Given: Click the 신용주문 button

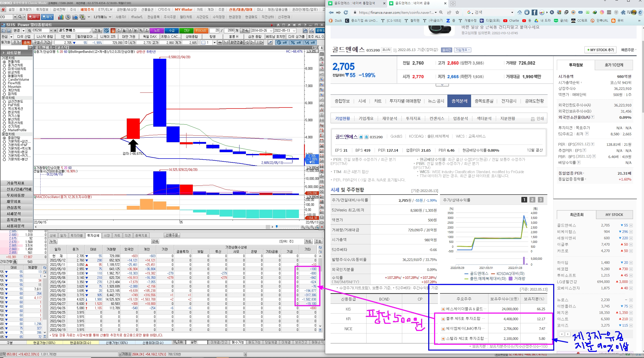Looking at the screenshot, I should pos(172,235).
